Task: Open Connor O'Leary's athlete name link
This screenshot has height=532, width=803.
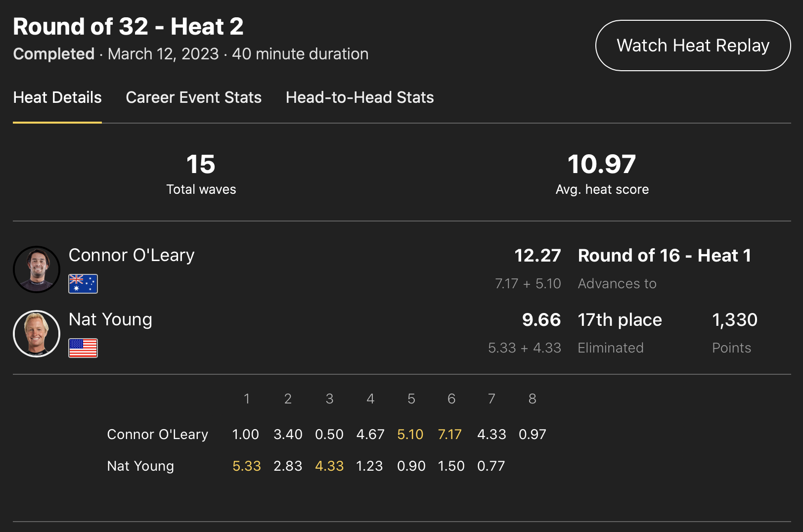Action: click(x=132, y=255)
